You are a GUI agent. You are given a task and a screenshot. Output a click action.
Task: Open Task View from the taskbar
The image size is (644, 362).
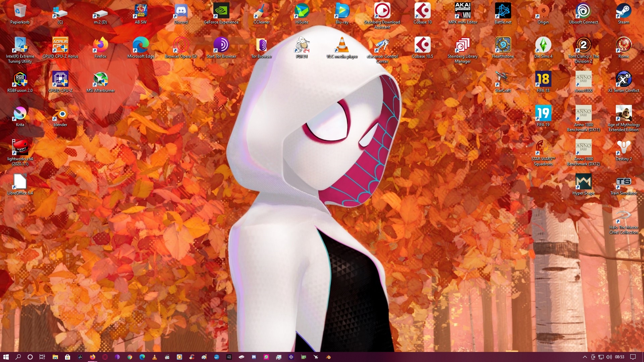(x=42, y=357)
